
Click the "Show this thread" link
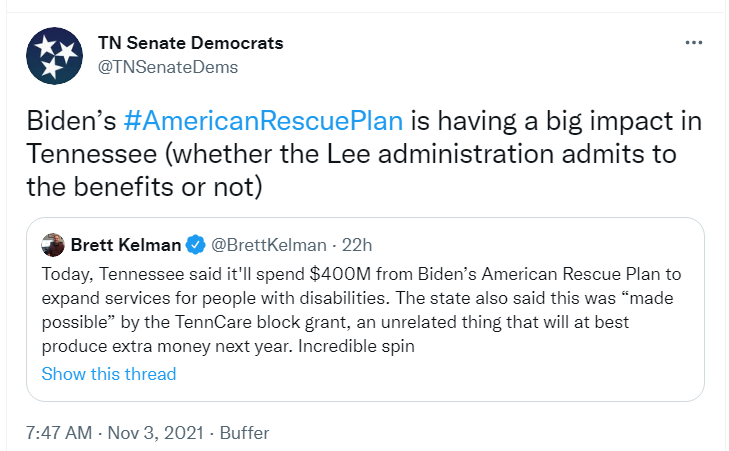109,374
